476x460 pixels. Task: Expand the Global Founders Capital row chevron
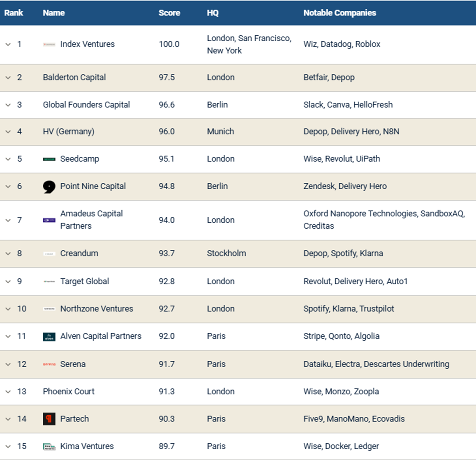8,105
